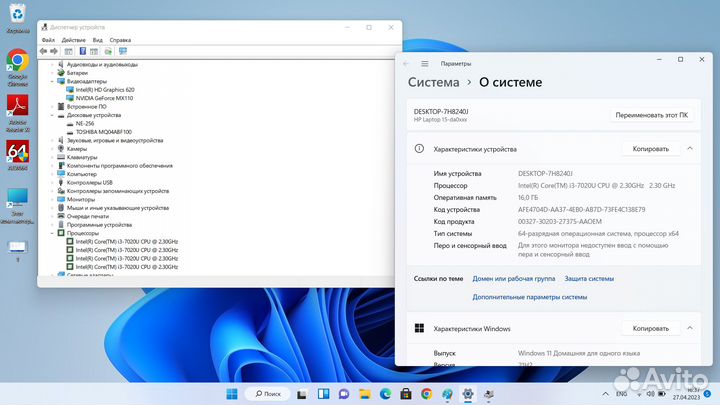
Task: Select the Очереди печати tree item
Action: [88, 216]
